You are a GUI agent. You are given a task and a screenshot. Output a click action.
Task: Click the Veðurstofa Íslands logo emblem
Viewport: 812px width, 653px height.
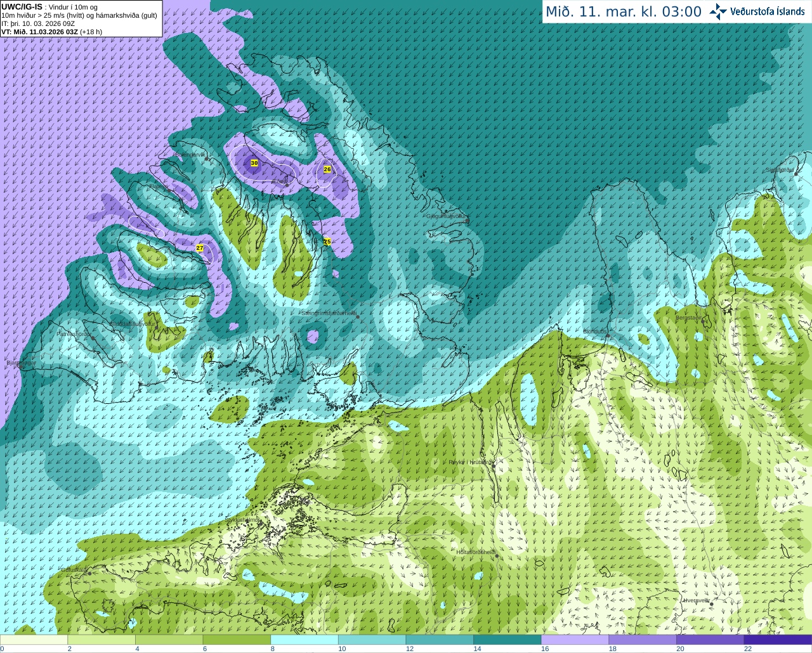[718, 11]
